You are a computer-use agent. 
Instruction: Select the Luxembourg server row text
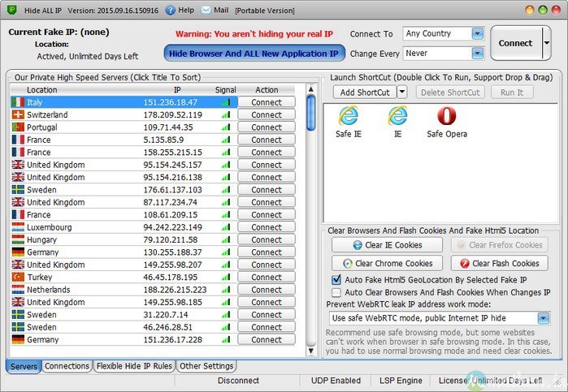point(50,227)
